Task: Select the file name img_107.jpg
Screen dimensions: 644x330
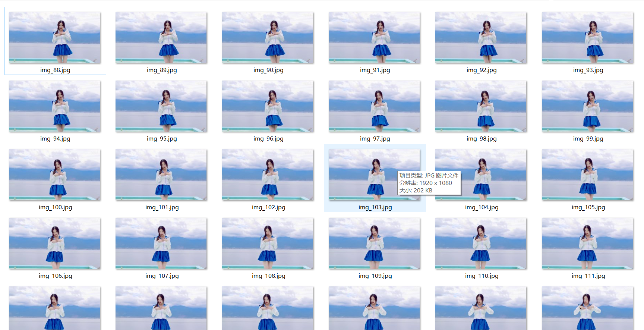Action: coord(162,276)
